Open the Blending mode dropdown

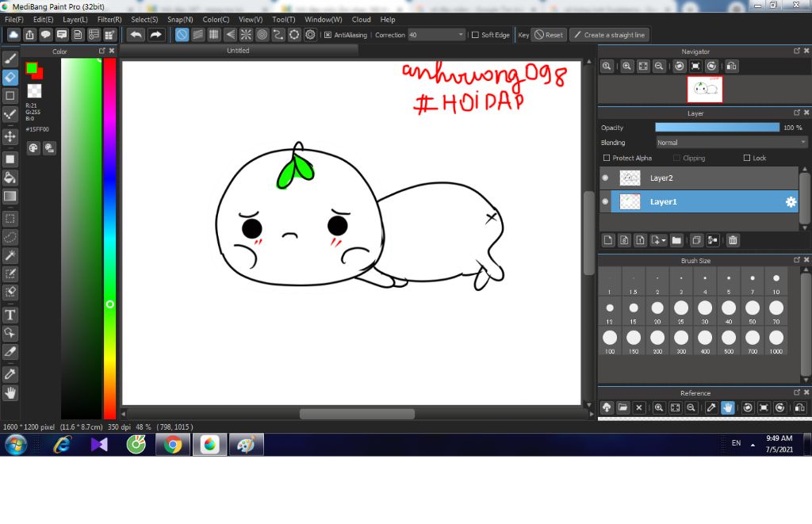coord(731,143)
